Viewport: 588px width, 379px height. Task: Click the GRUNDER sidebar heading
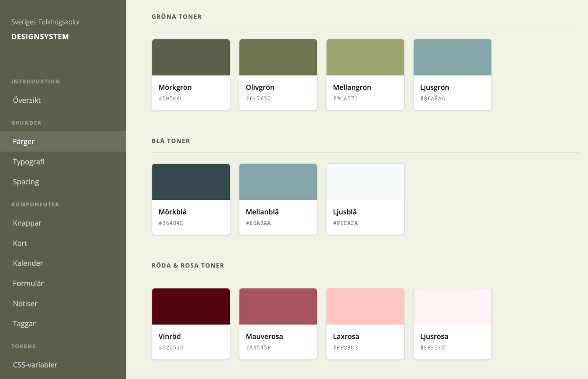point(26,123)
